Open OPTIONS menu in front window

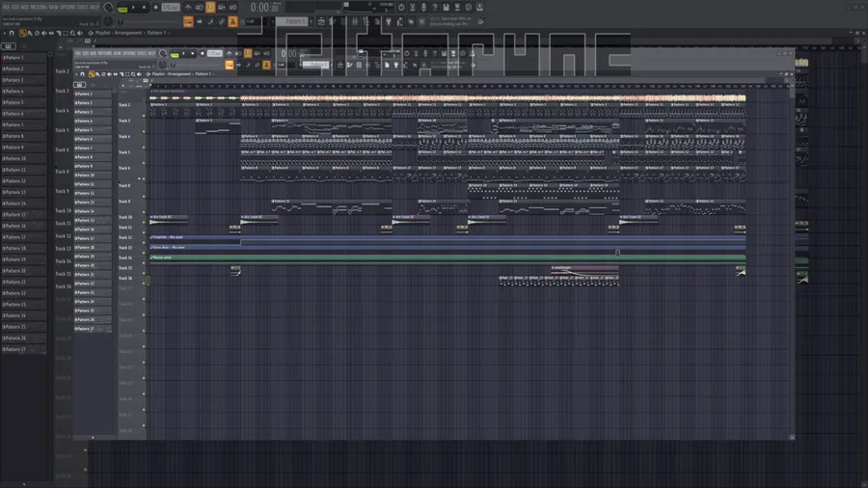(x=127, y=53)
